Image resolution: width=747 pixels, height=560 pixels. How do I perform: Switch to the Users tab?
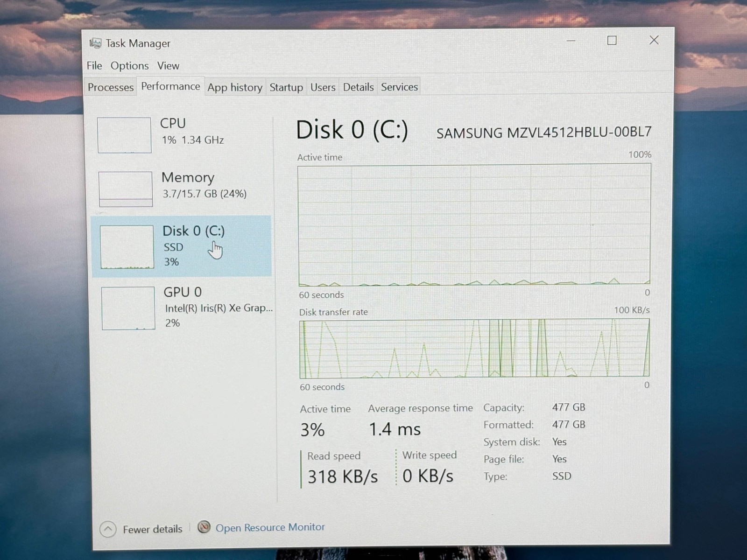click(323, 87)
